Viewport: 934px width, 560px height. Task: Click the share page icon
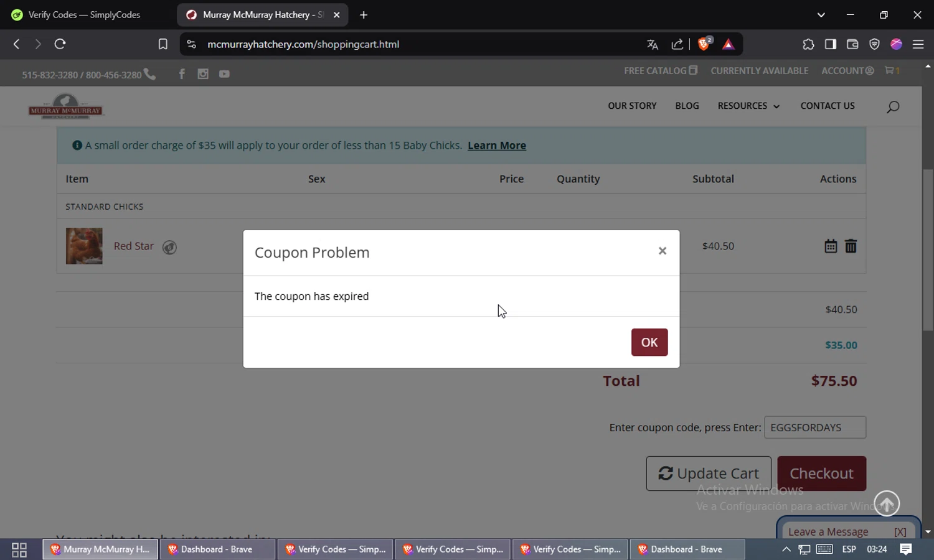click(x=677, y=44)
